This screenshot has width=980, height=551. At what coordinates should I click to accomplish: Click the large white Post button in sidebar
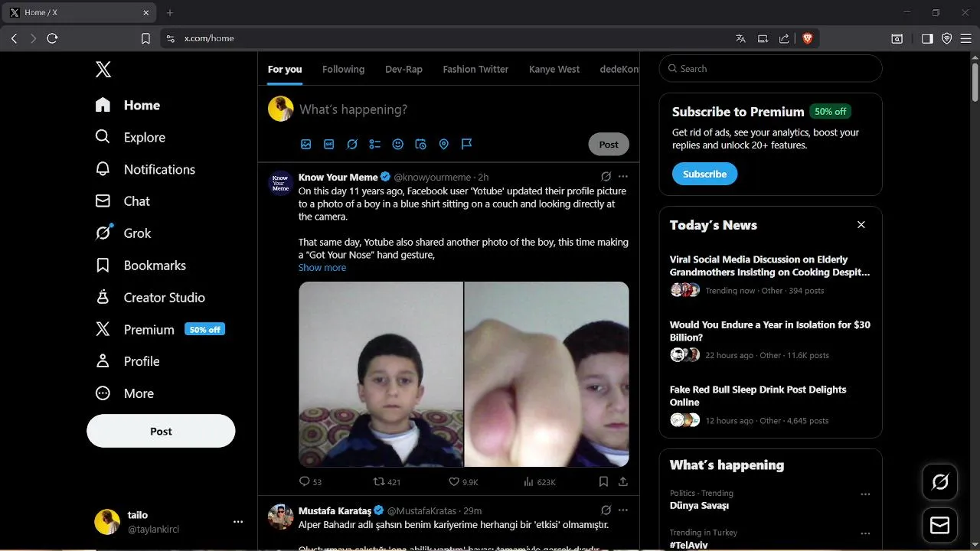click(x=161, y=431)
